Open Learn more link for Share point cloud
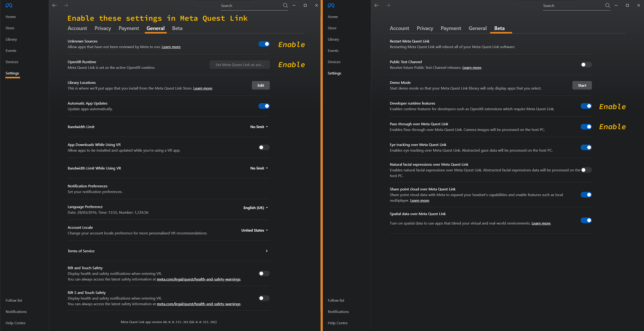This screenshot has width=644, height=331. pos(420,201)
